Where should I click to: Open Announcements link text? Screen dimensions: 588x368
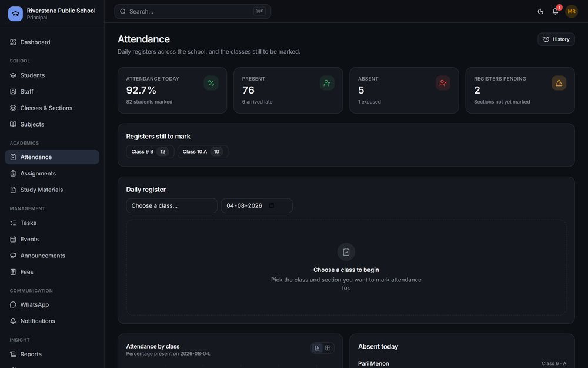tap(43, 256)
